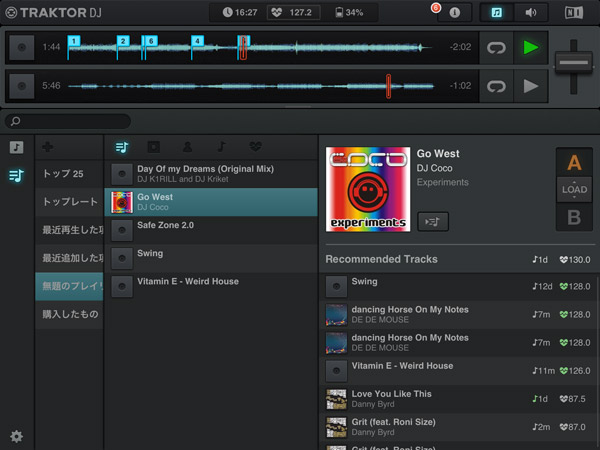Viewport: 600px width, 450px height.
Task: Click Go West thumbnail in playlist row
Action: tap(122, 202)
